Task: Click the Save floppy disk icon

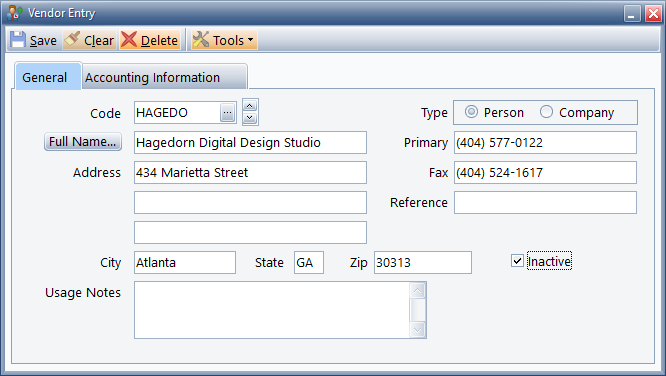Action: [18, 40]
